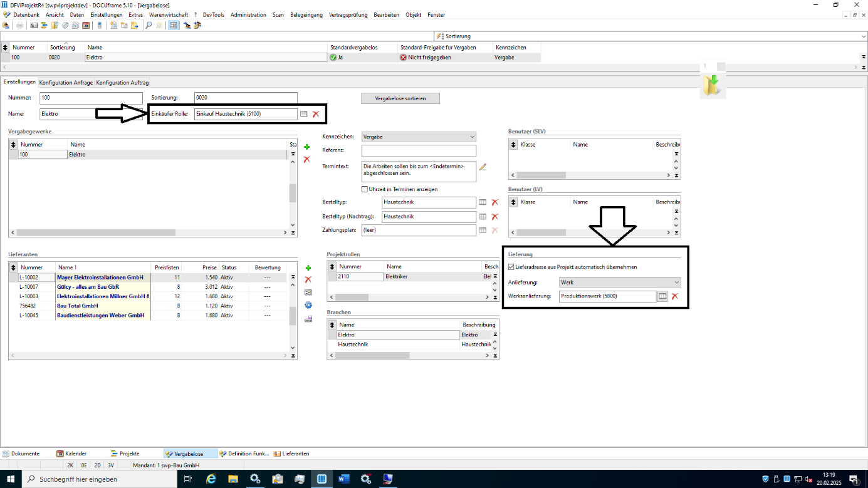The height and width of the screenshot is (488, 868).
Task: Click the Vergabegewerke vertical scrollbar
Action: 293,193
